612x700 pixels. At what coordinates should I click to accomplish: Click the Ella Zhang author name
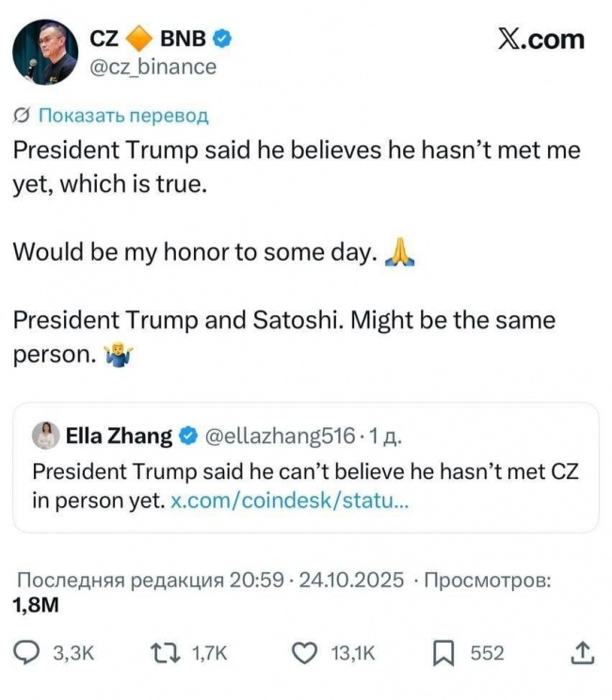119,436
